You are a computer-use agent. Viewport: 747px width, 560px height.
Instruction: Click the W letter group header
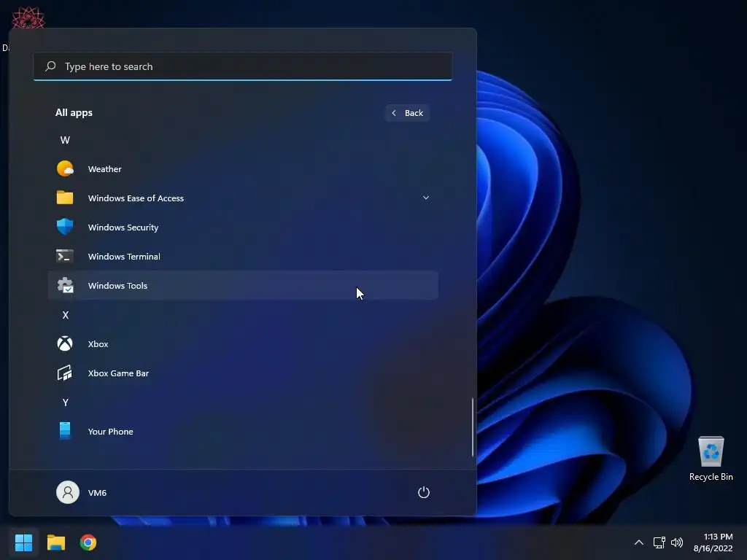tap(65, 140)
